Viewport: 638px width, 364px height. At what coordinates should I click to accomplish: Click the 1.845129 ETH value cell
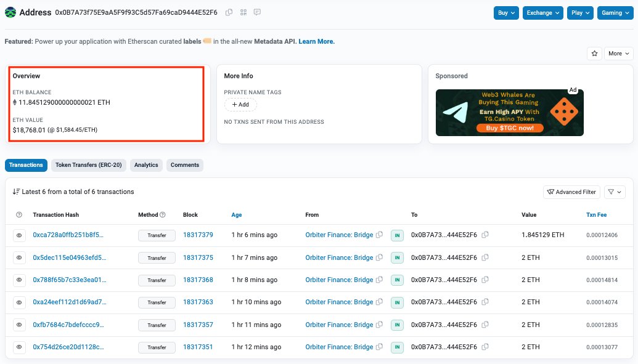point(543,235)
